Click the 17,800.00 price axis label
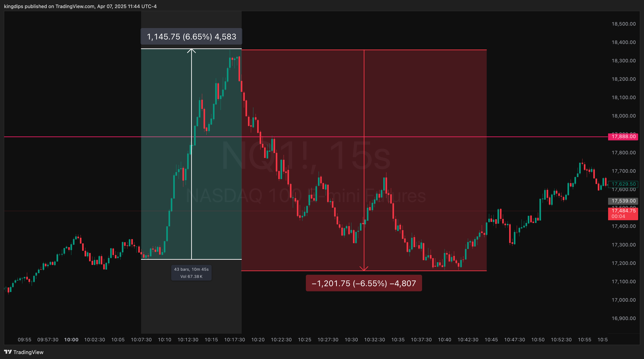This screenshot has width=644, height=359. (x=624, y=153)
